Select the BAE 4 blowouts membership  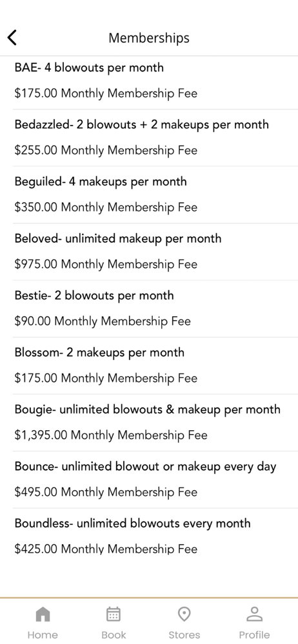coord(149,81)
